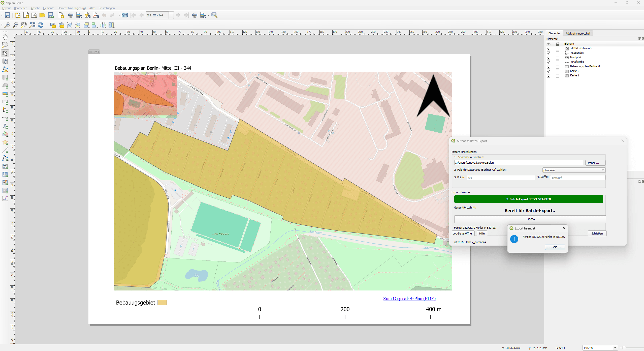Lock the Nordpfeil item checkbox
Viewport: 644px width, 351px height.
pyautogui.click(x=558, y=58)
